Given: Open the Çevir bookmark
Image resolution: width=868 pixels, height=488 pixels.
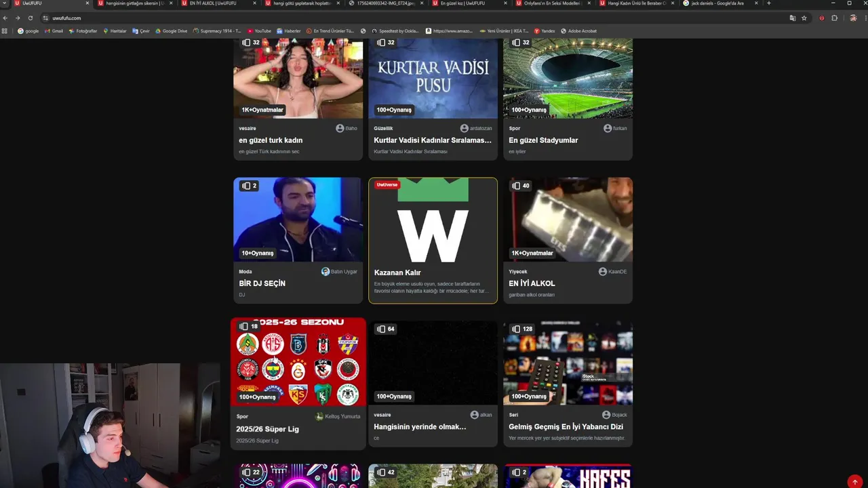Looking at the screenshot, I should click(x=141, y=31).
